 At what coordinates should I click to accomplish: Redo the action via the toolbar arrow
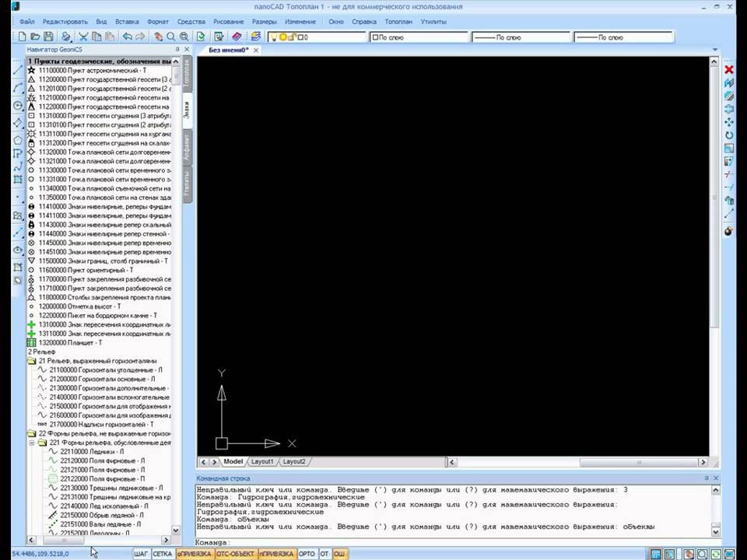[140, 37]
